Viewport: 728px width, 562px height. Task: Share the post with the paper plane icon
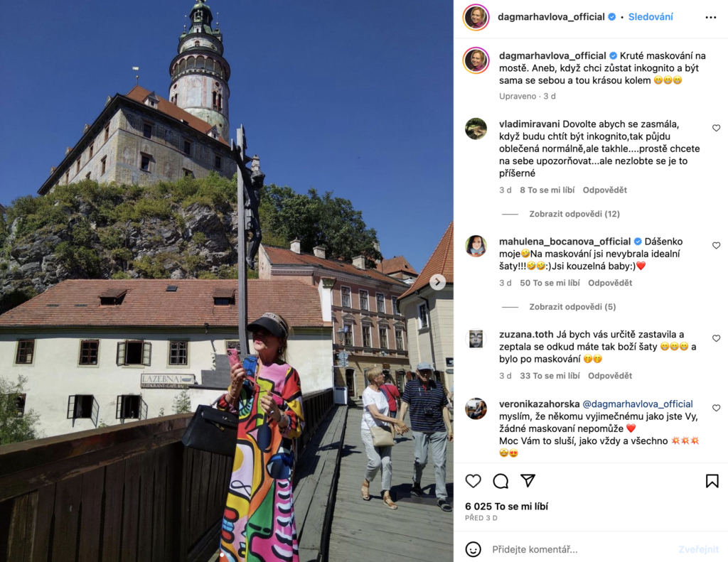click(528, 481)
